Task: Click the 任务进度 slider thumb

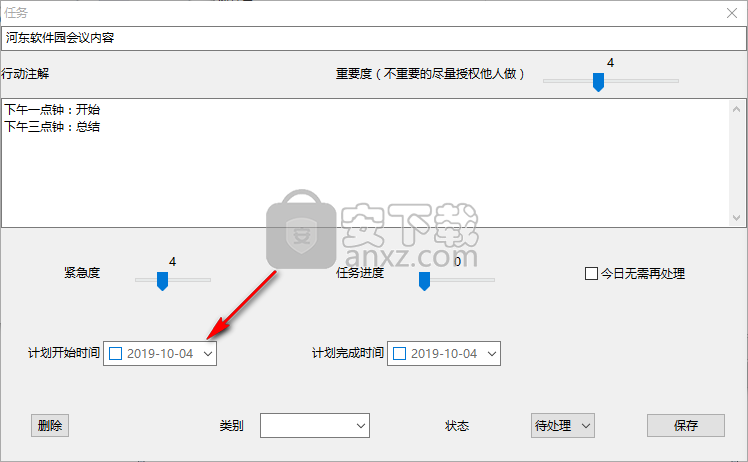Action: tap(424, 281)
